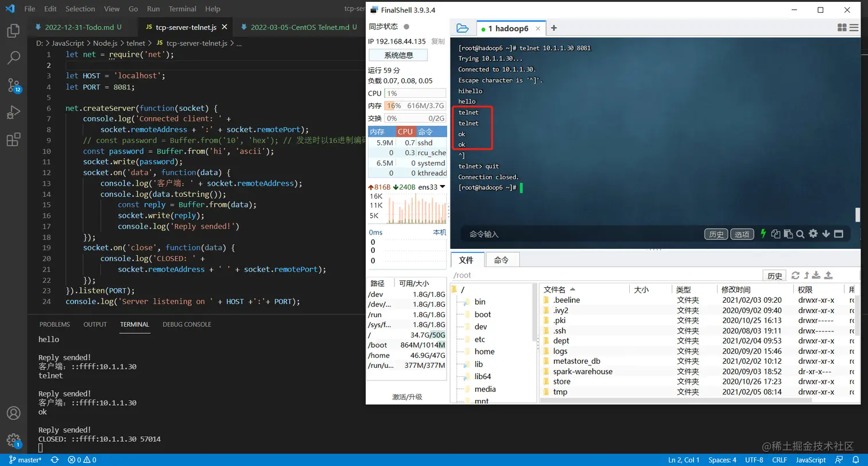This screenshot has height=466, width=868.
Task: Switch FinalShell to grid layout view
Action: pyautogui.click(x=842, y=28)
